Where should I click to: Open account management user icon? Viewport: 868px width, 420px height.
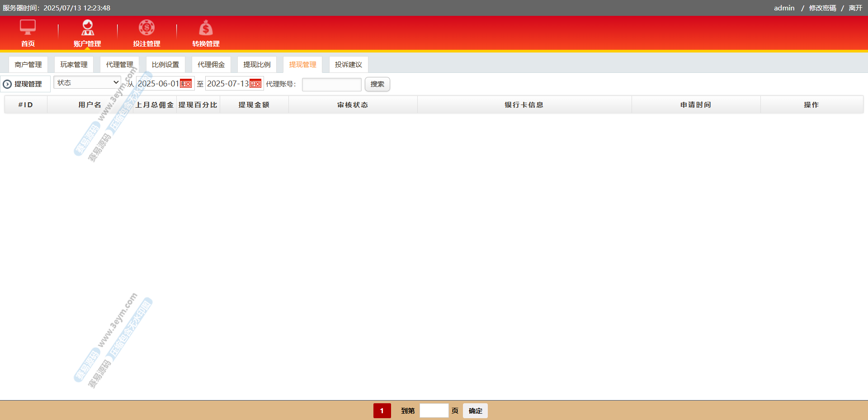coord(87,28)
